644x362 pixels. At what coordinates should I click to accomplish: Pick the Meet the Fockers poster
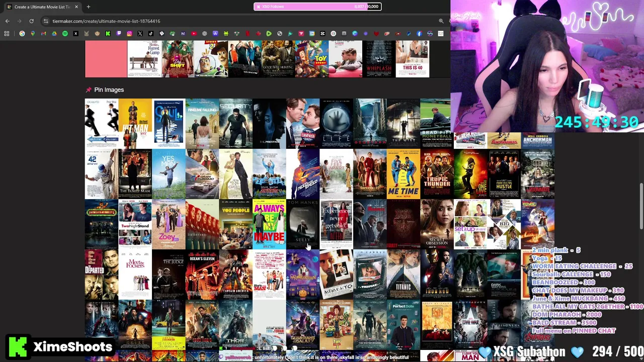(135, 275)
